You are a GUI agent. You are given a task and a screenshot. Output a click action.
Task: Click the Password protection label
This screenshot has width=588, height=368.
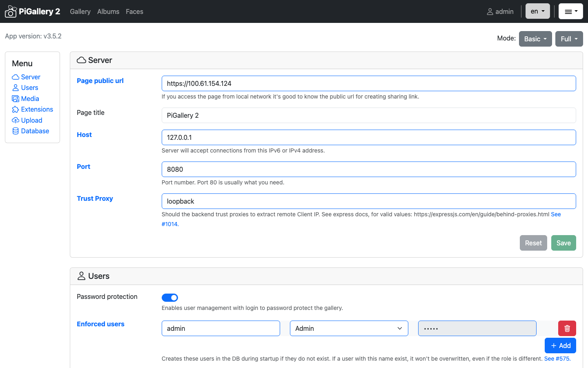click(107, 296)
